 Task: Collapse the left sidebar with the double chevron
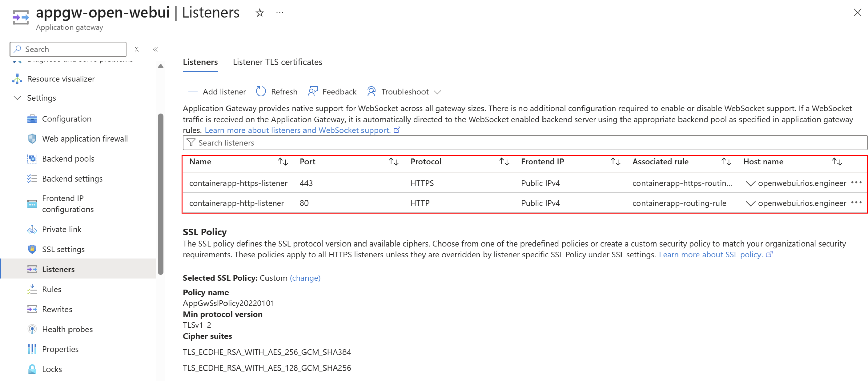point(155,49)
